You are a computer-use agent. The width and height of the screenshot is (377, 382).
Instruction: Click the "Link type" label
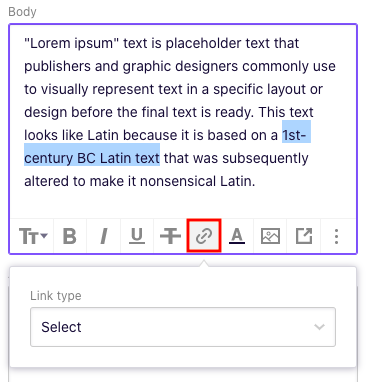point(56,296)
